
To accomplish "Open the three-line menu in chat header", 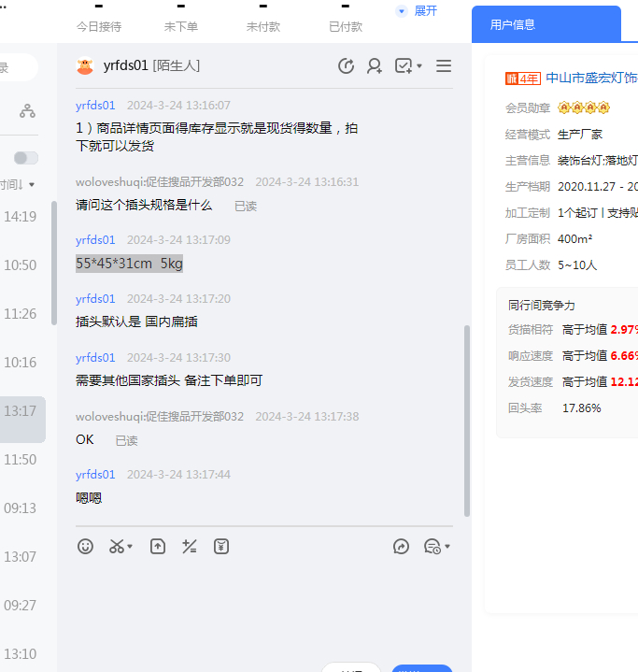I will [x=444, y=65].
